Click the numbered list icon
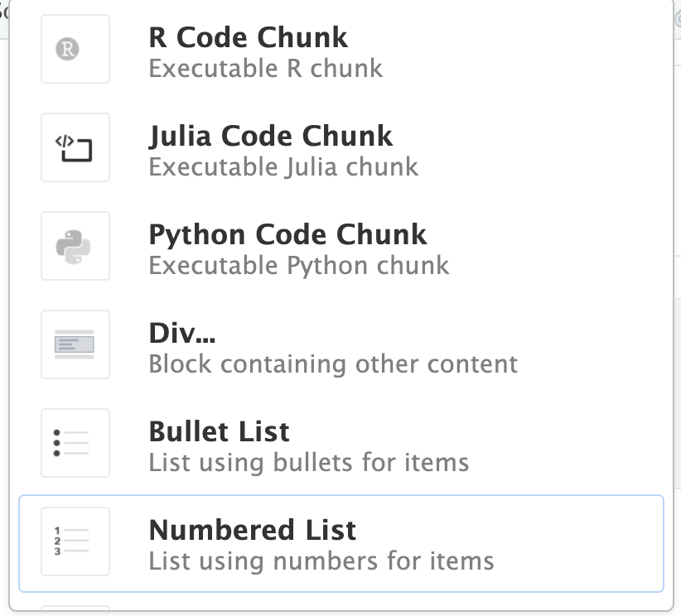The height and width of the screenshot is (616, 681). [75, 541]
